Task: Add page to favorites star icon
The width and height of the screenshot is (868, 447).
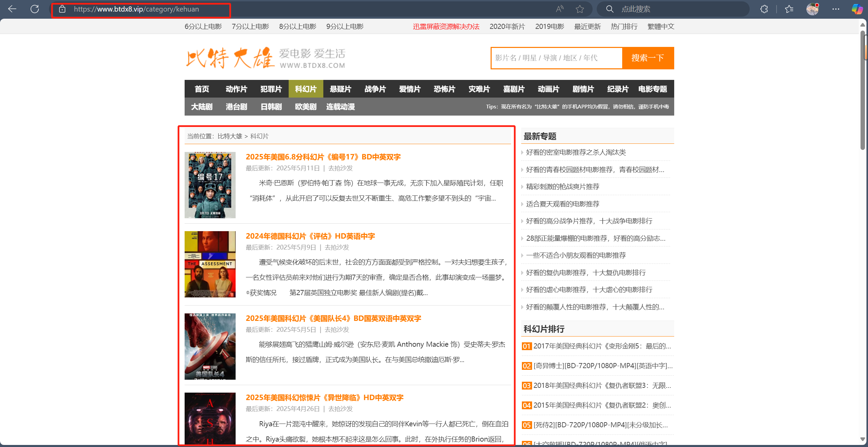Action: coord(580,9)
